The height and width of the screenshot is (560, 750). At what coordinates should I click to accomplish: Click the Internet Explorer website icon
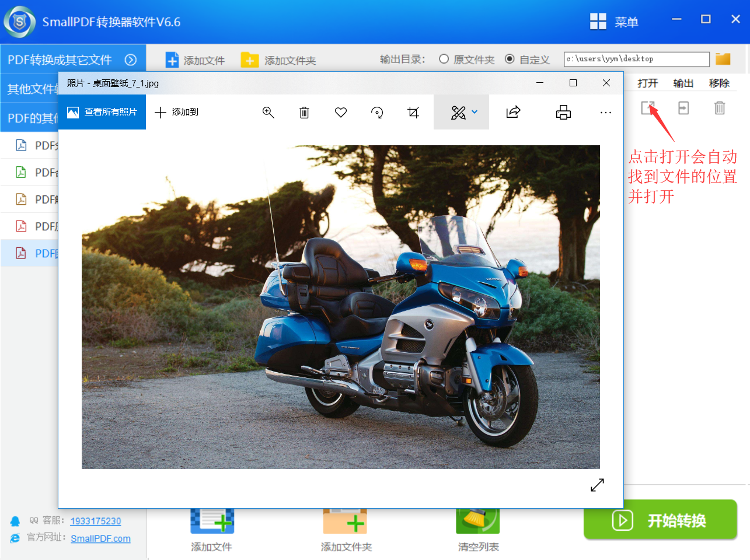click(15, 538)
